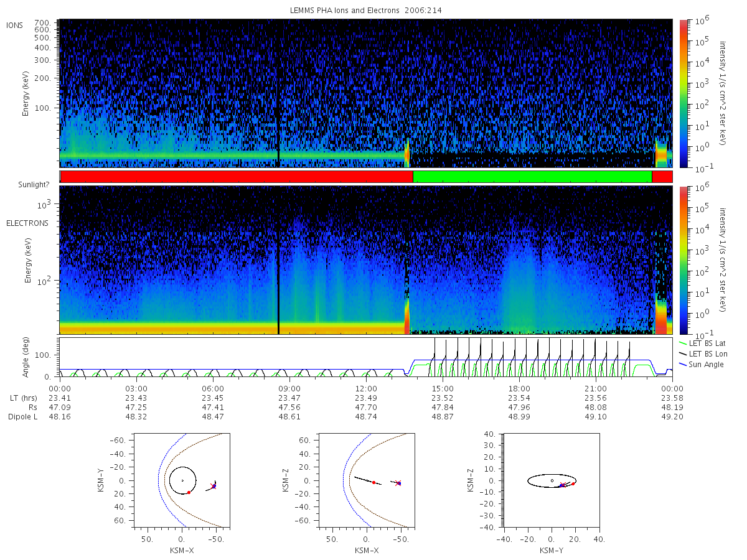
Task: Click the "15:00" time tick label
Action: tap(443, 389)
